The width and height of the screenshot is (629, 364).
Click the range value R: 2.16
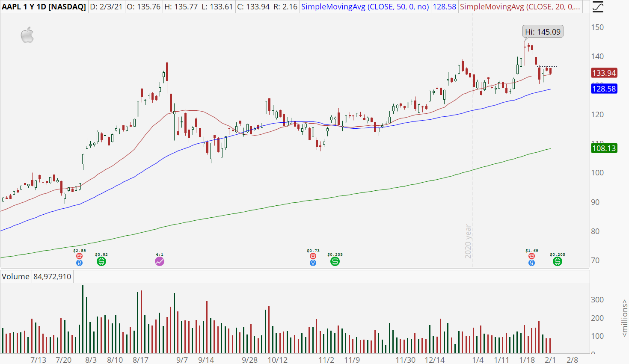(x=285, y=7)
